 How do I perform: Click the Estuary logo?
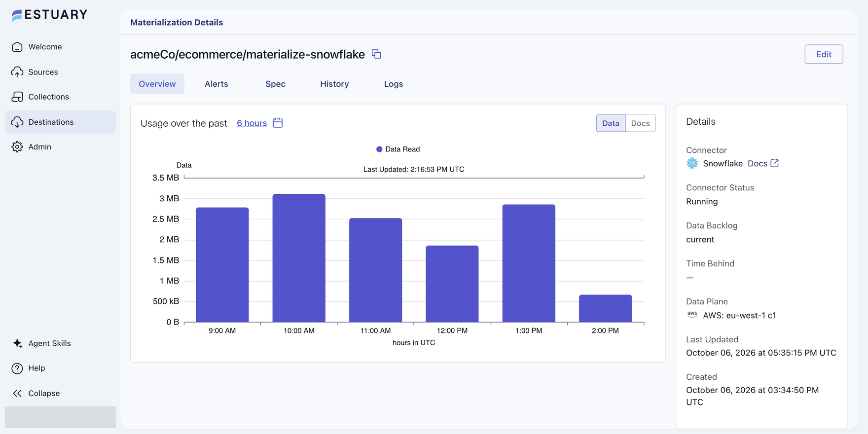(x=49, y=15)
